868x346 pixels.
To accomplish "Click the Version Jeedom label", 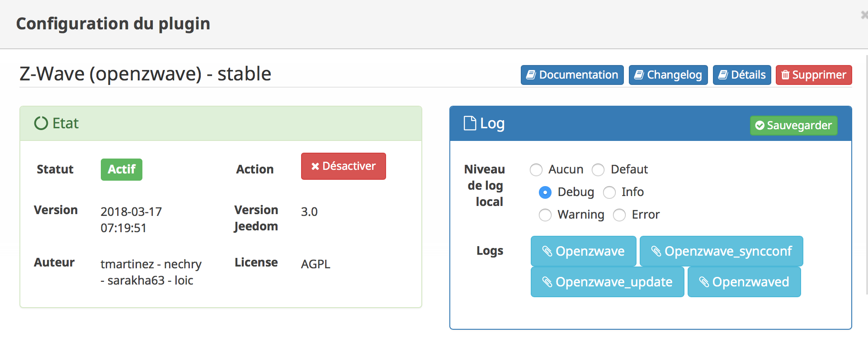I will click(256, 218).
